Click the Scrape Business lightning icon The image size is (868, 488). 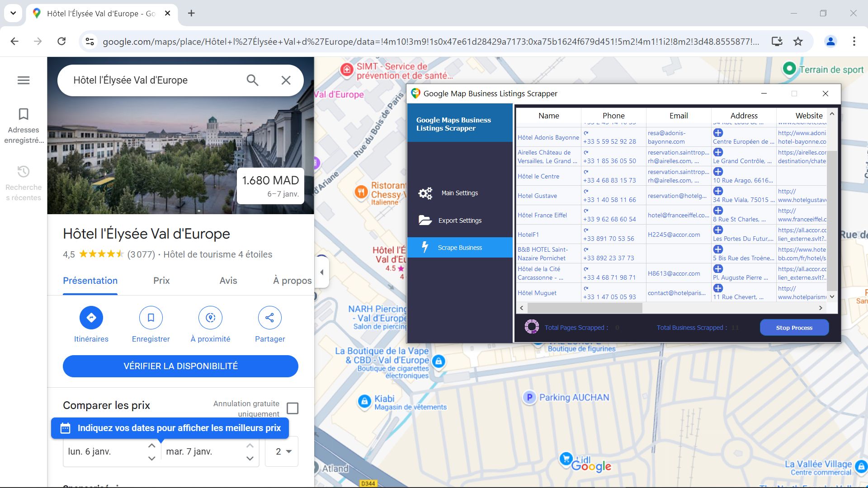[x=425, y=247]
